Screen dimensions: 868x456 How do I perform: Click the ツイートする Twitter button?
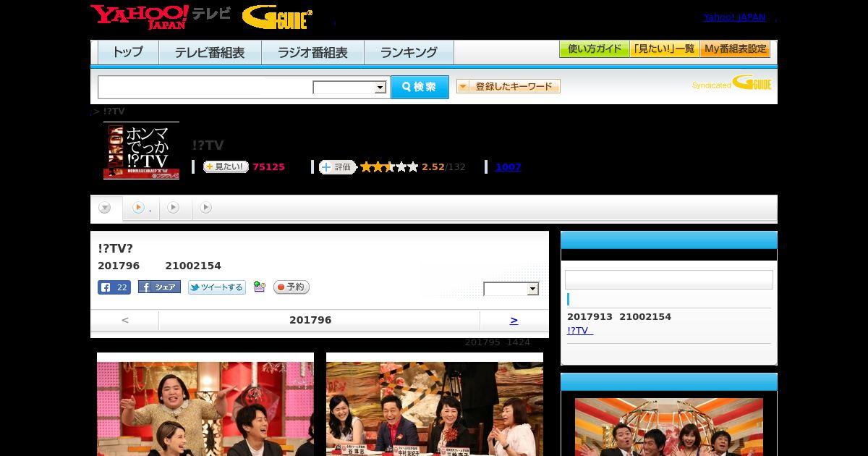coord(217,287)
